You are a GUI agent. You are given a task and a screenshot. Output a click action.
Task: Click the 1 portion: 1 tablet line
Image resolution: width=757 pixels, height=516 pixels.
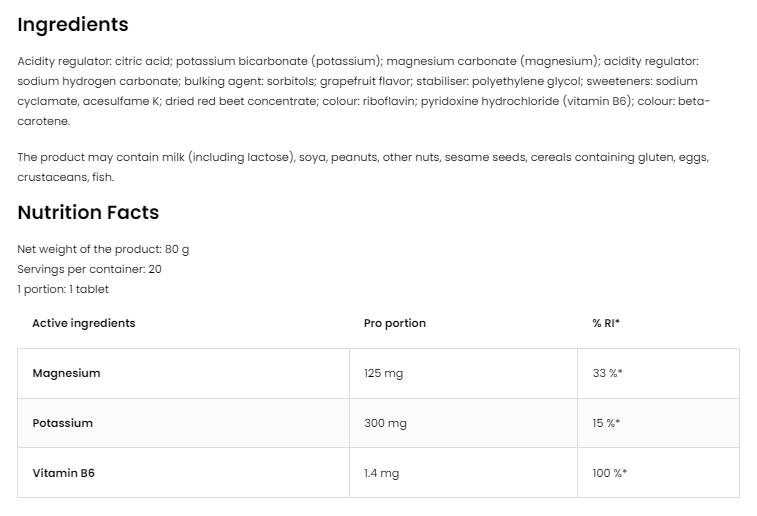(63, 289)
